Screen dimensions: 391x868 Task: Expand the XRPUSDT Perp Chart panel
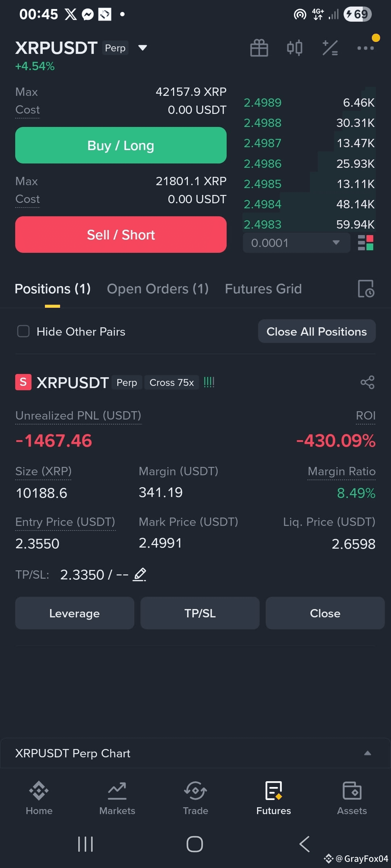[x=195, y=753]
